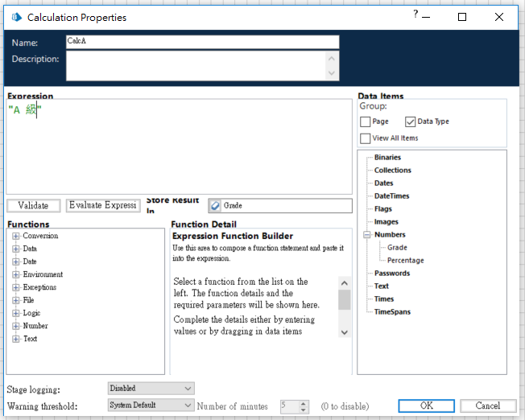Click the Grade data item icon in Store Result field
This screenshot has height=420, width=525.
215,205
